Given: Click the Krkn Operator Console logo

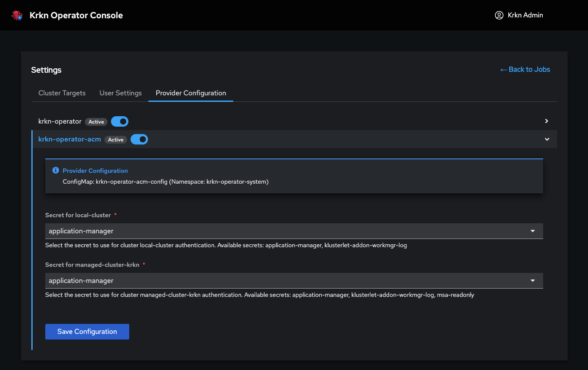Looking at the screenshot, I should click(x=17, y=15).
